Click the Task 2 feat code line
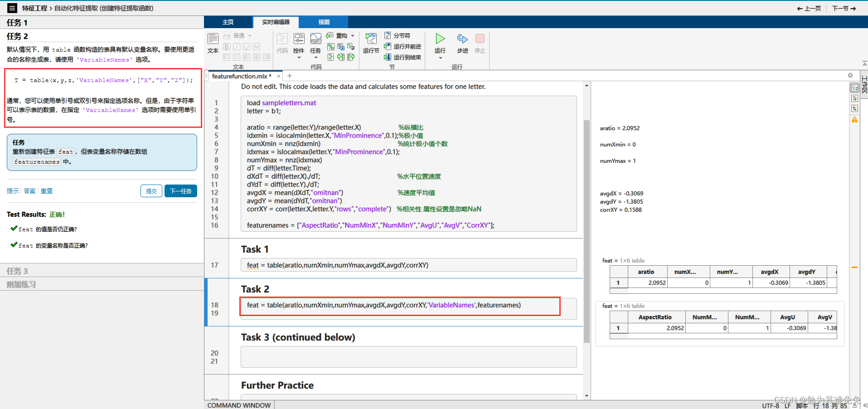 point(383,305)
